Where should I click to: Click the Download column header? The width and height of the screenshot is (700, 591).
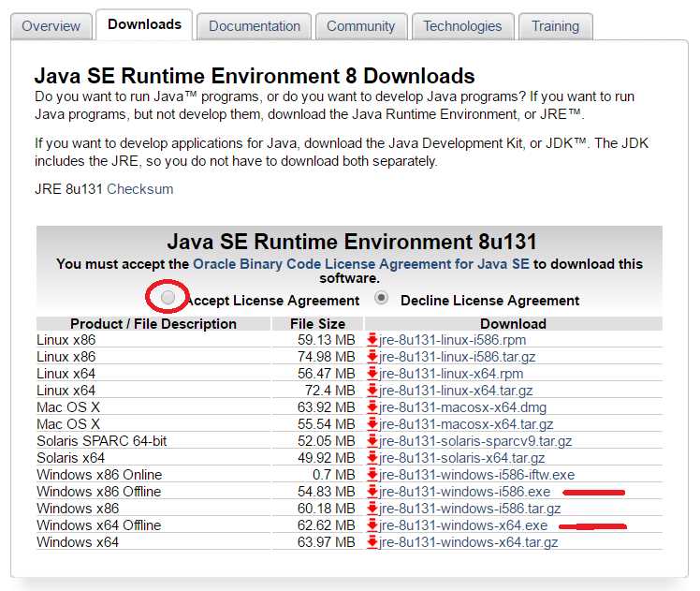click(x=514, y=323)
